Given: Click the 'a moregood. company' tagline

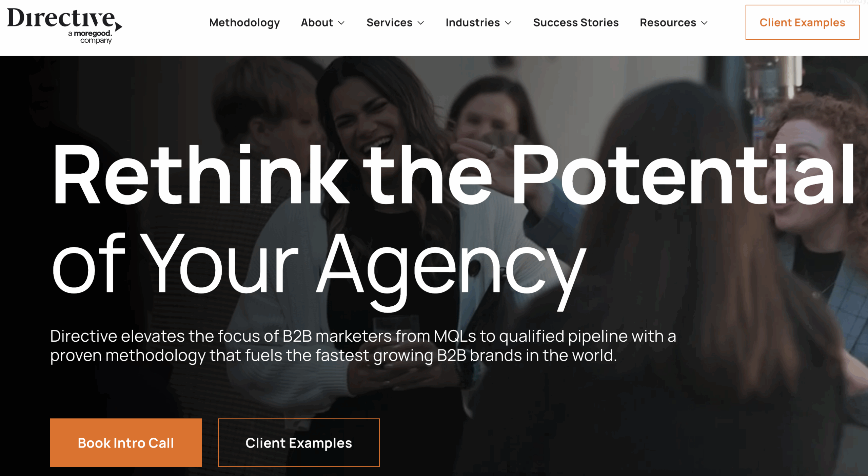Looking at the screenshot, I should (x=90, y=37).
